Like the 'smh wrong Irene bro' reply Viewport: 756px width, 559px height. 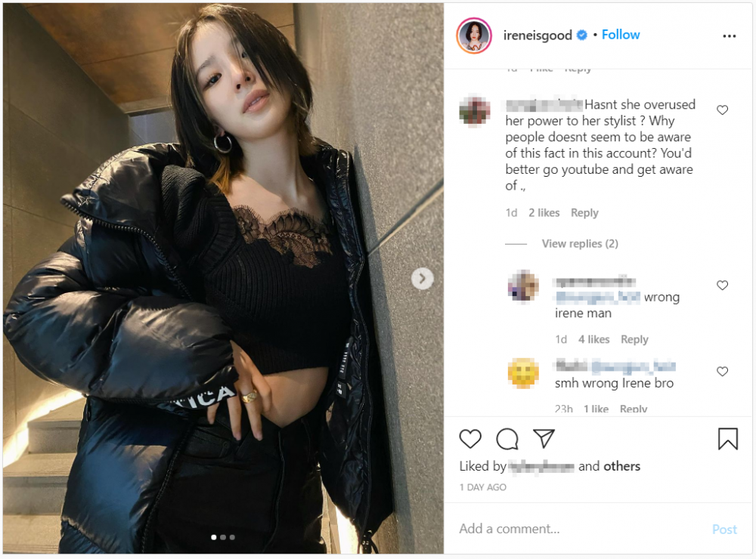[722, 372]
